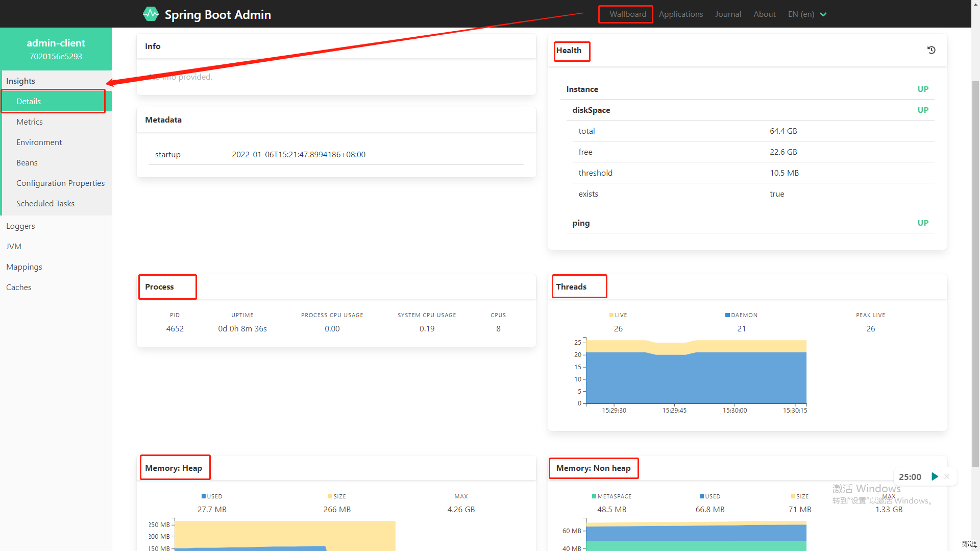Open the Wallboard tab

pos(628,14)
